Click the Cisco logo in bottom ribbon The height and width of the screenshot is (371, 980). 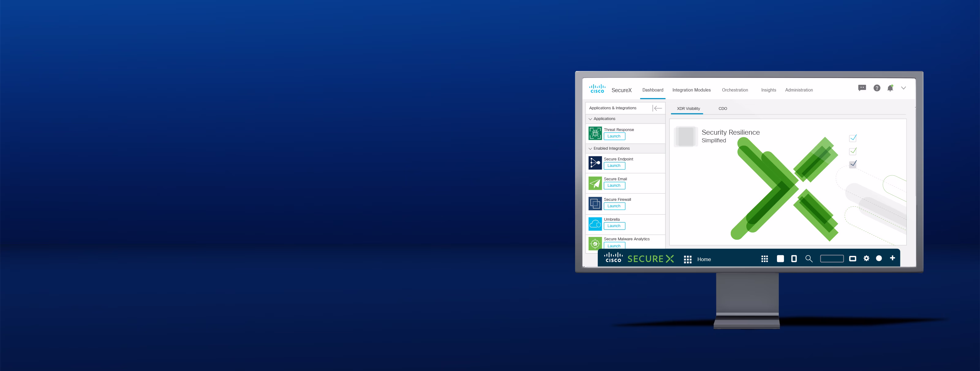point(613,257)
